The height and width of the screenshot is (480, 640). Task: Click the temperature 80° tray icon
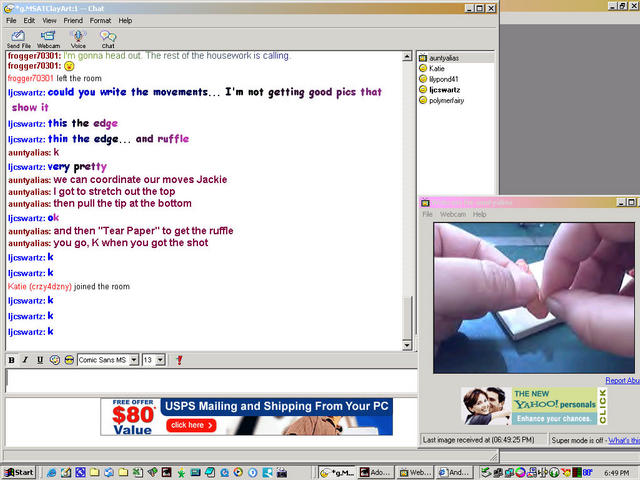pos(587,473)
